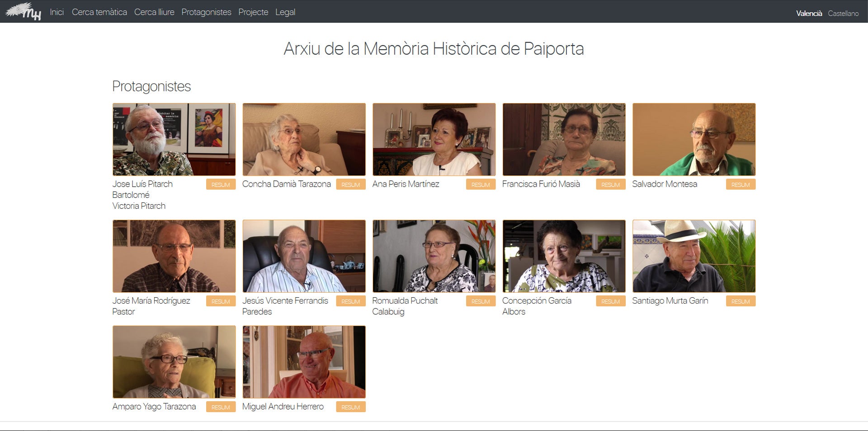Select Cerca lliure from the navigation
Viewport: 868px width, 431px height.
(154, 12)
